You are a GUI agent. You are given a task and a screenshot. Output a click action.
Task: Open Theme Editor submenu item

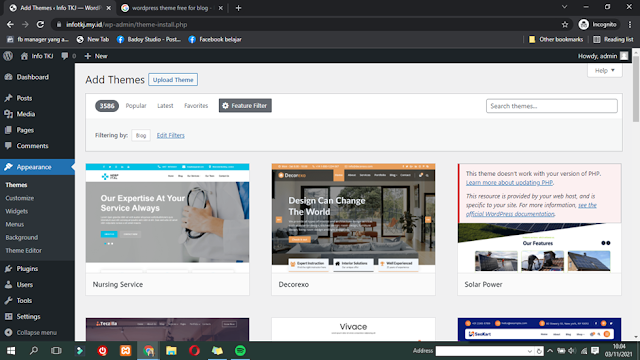tap(24, 250)
